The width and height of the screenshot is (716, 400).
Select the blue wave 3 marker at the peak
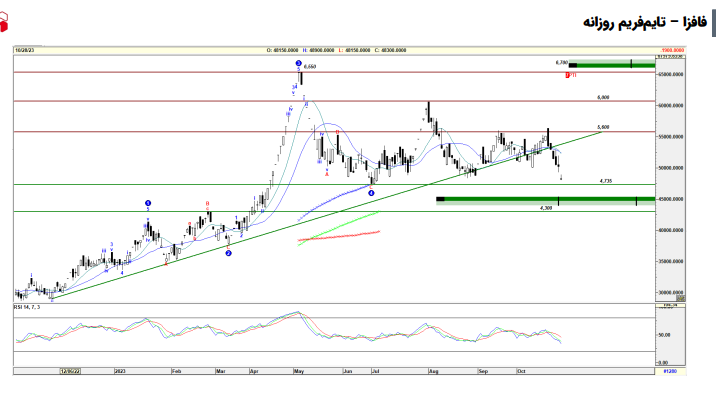(299, 64)
